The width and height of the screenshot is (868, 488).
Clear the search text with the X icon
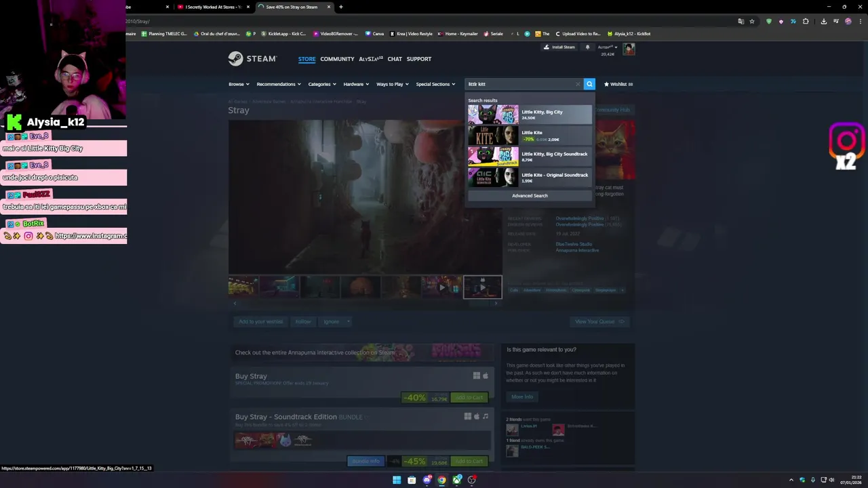(578, 84)
